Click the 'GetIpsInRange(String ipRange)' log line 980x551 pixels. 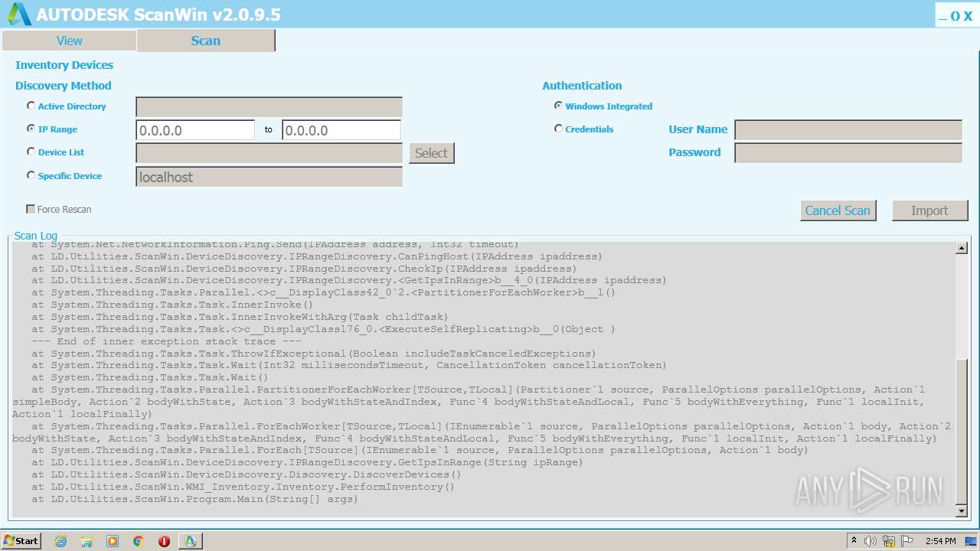pos(307,462)
